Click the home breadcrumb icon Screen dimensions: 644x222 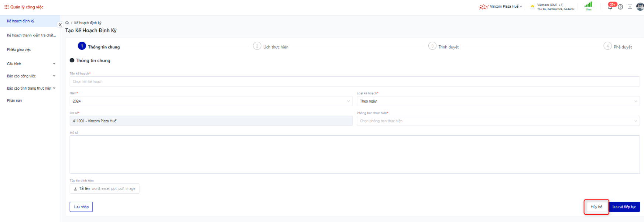[67, 23]
